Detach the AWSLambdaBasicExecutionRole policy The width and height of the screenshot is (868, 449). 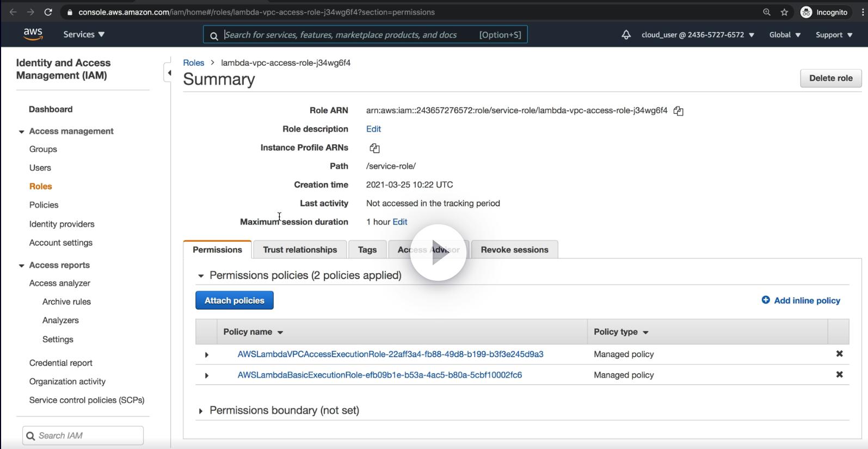[839, 374]
